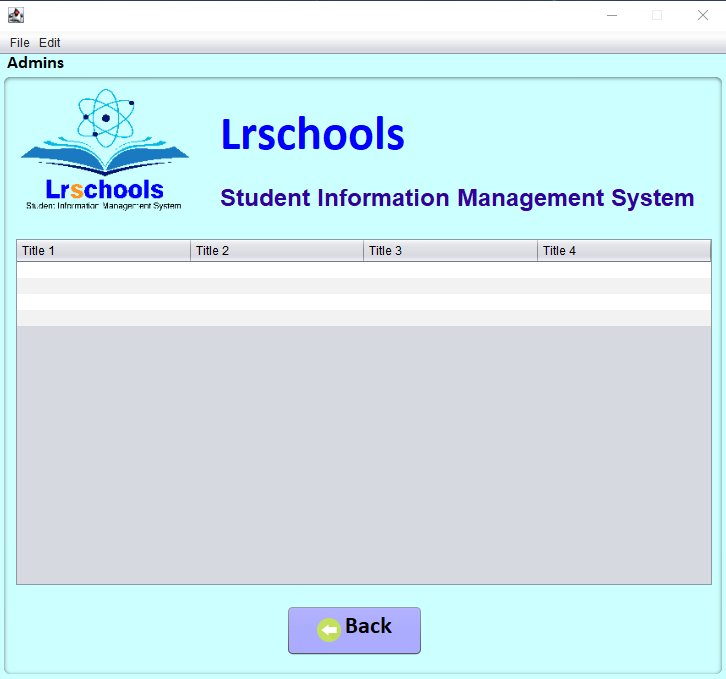
Task: Choose the Title 3 column header
Action: coord(450,251)
